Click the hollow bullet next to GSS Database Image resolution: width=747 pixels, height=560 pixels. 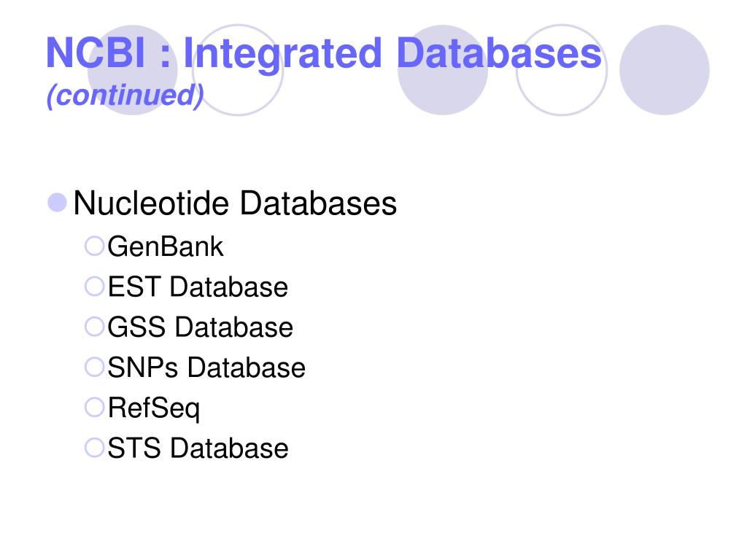click(x=94, y=327)
